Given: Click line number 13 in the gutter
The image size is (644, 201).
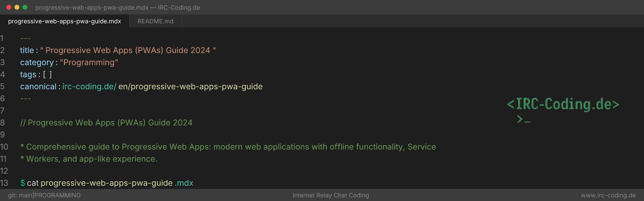Looking at the screenshot, I should pos(4,183).
